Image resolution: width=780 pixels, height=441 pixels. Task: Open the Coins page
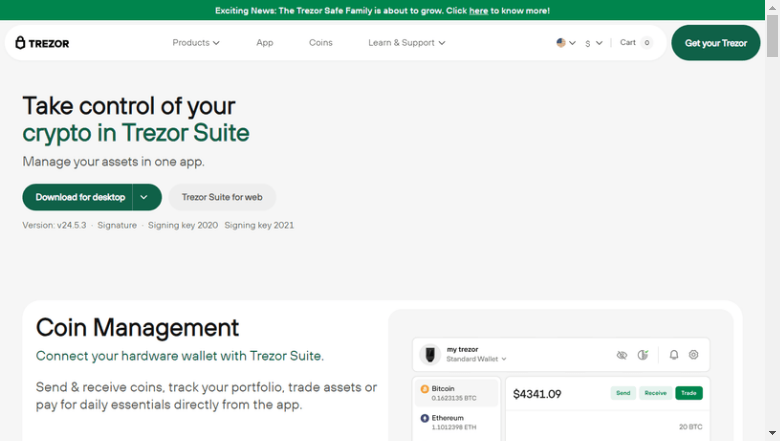coord(320,43)
